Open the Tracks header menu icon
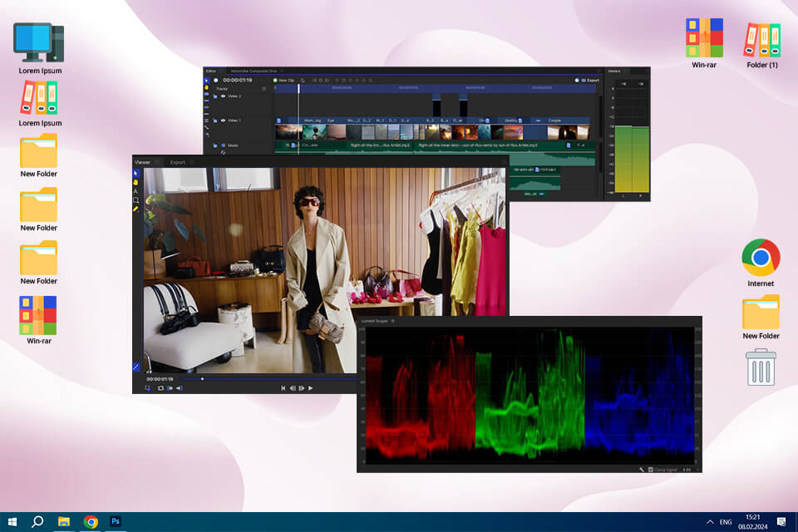Viewport: 798px width, 532px height. [x=264, y=89]
